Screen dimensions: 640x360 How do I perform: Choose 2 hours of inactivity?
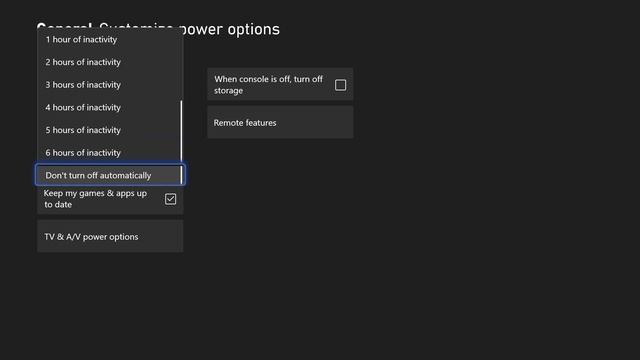coord(109,62)
